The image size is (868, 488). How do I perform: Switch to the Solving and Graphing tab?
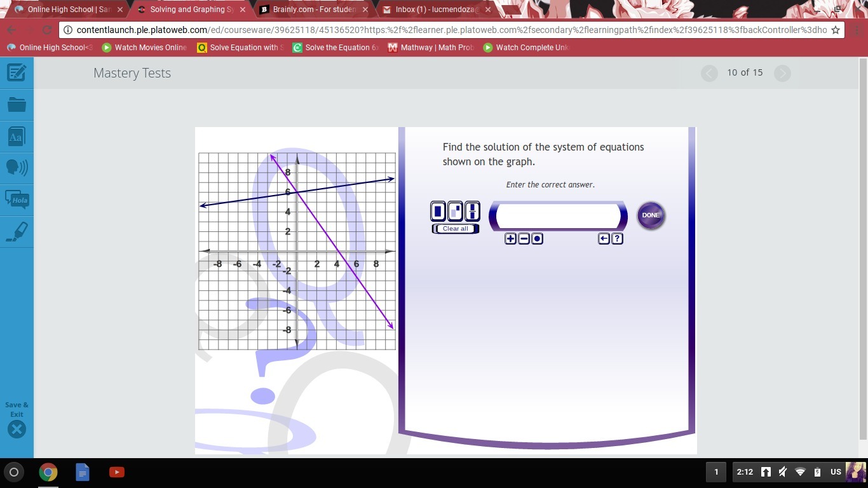pos(191,10)
